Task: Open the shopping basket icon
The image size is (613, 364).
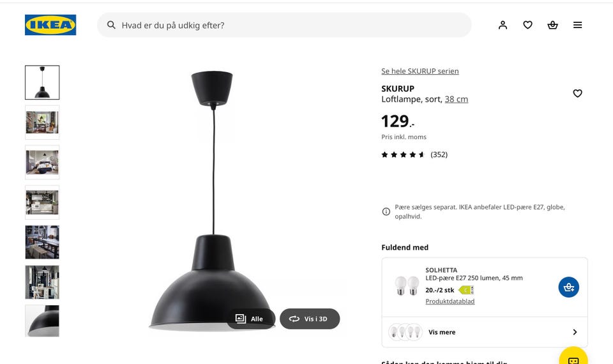Action: tap(552, 25)
